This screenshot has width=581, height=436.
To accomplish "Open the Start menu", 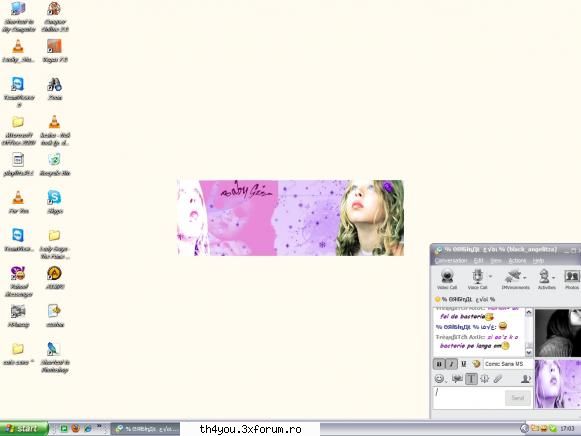I will pos(24,429).
